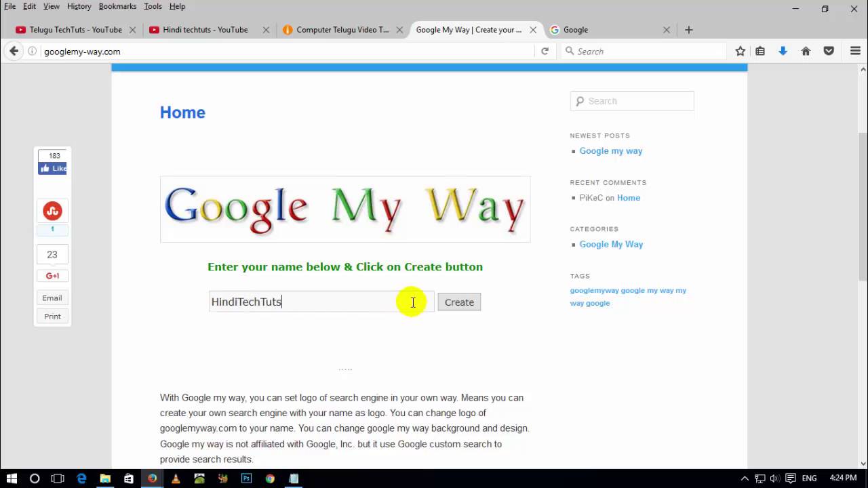Viewport: 868px width, 488px height.
Task: Open the Edit menu
Action: 29,6
